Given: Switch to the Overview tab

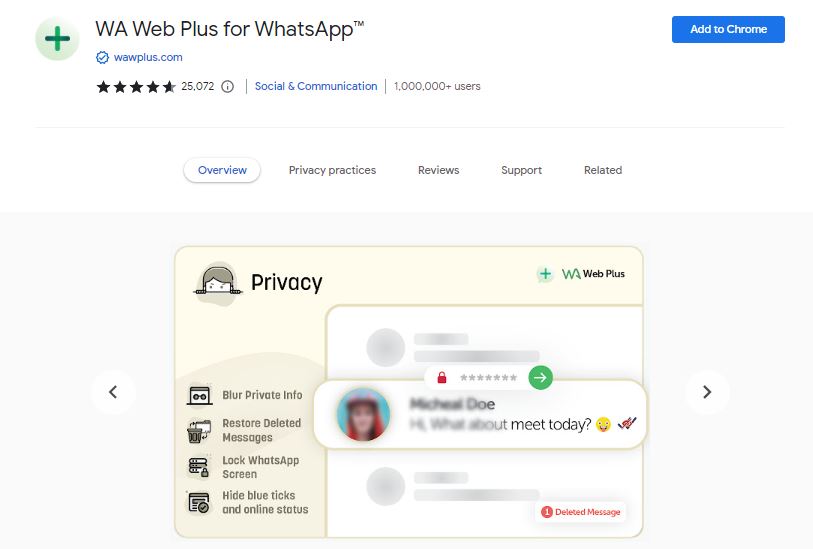Looking at the screenshot, I should (222, 170).
